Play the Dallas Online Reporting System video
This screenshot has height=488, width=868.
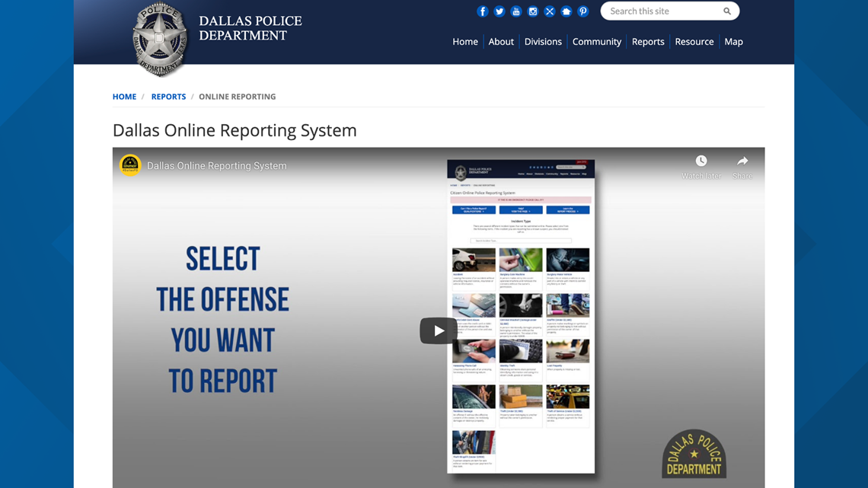[438, 330]
